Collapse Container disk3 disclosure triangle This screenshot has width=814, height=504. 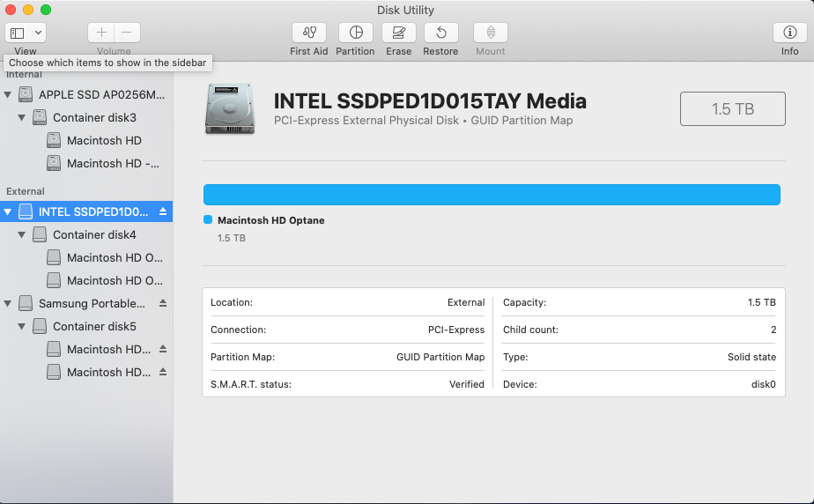[x=21, y=117]
